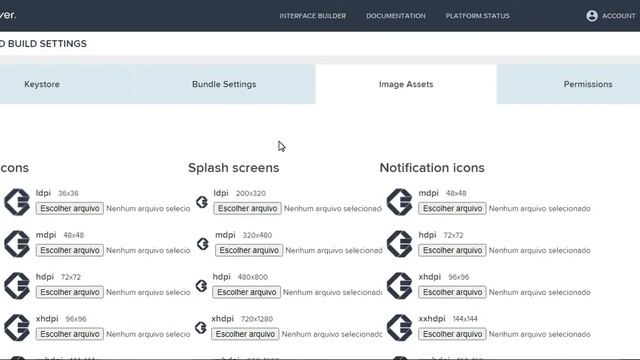Open the Platform Status menu item
This screenshot has width=640, height=360.
(477, 16)
